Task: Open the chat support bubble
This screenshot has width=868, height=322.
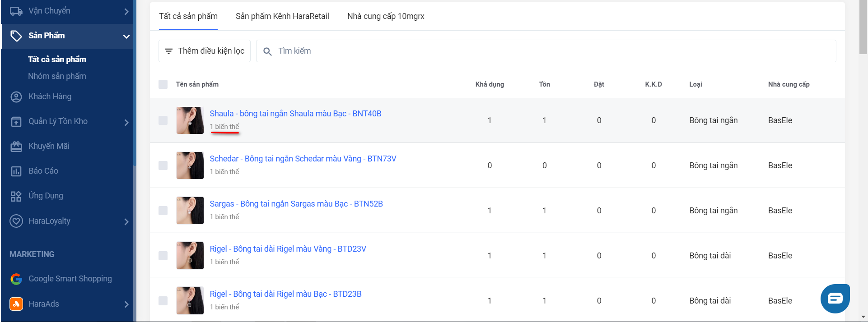Action: coord(835,299)
